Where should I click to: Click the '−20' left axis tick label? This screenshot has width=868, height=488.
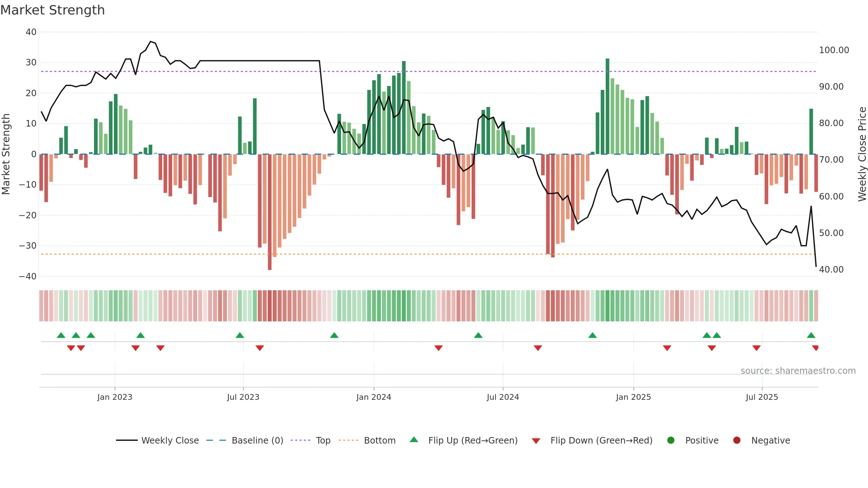coord(27,215)
